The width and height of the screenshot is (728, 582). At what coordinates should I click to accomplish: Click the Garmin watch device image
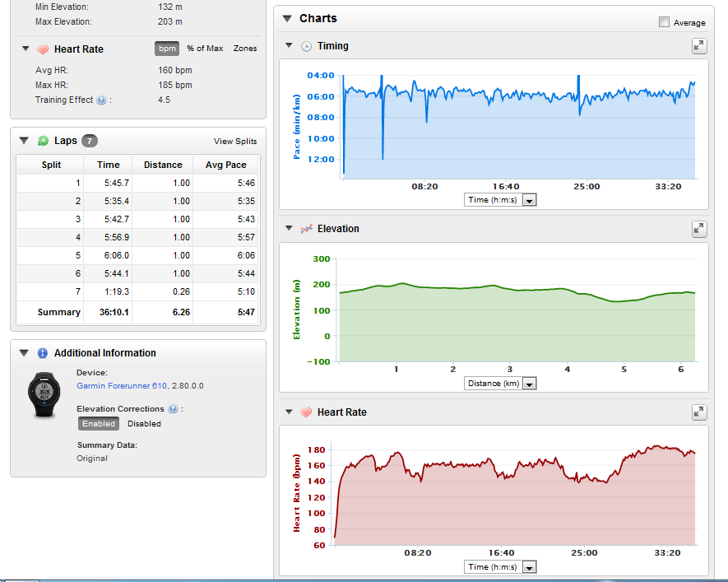(46, 396)
